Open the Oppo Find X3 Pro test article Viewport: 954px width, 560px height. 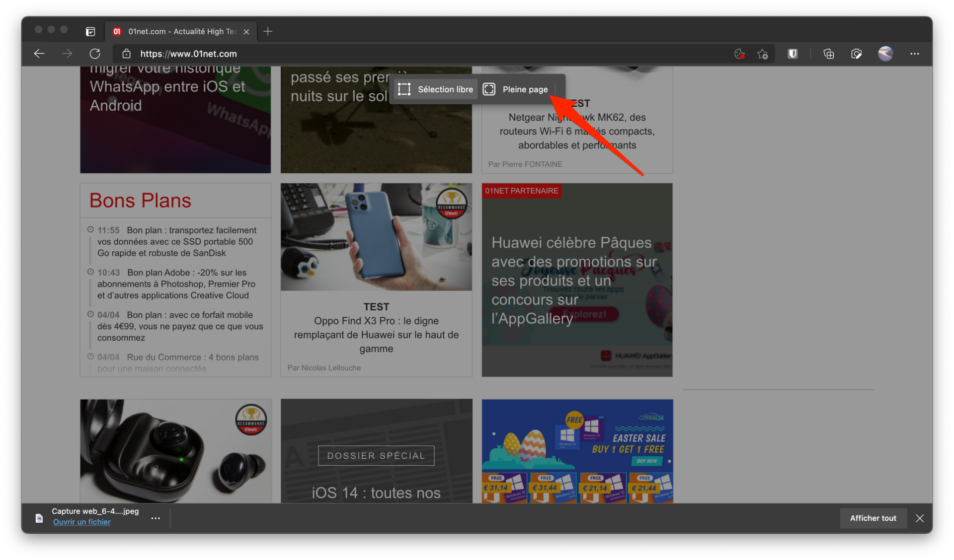click(x=376, y=335)
